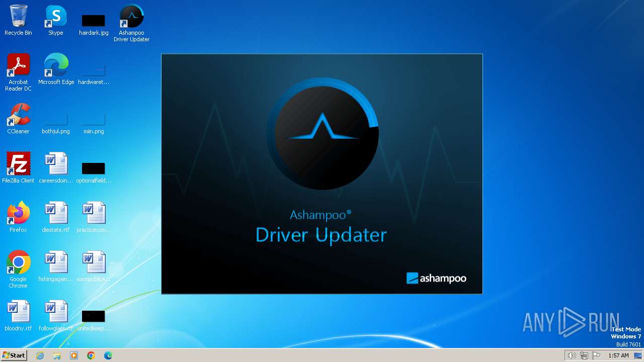Open CCleaner desktop shortcut
Image resolution: width=644 pixels, height=362 pixels.
click(x=18, y=119)
